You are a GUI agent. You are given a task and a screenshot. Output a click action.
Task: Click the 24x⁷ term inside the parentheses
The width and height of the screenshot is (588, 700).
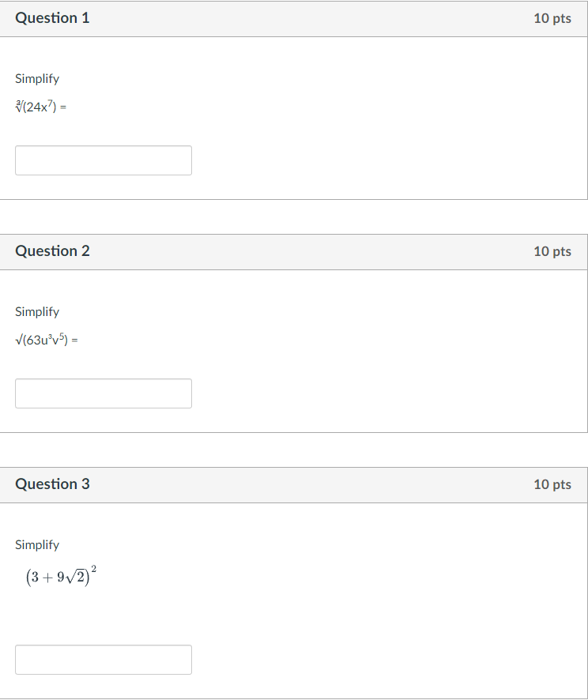tap(40, 107)
